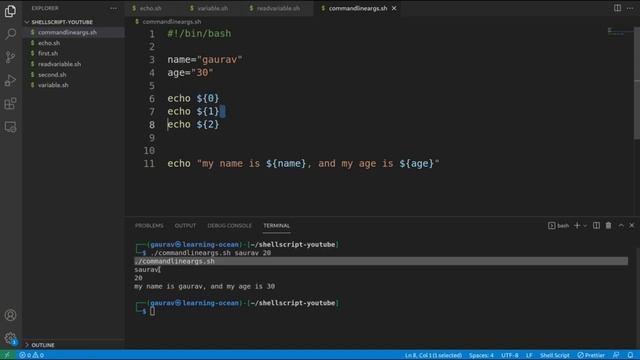Click breadcrumb commandlineargs.sh
This screenshot has width=640, height=360.
coord(172,22)
